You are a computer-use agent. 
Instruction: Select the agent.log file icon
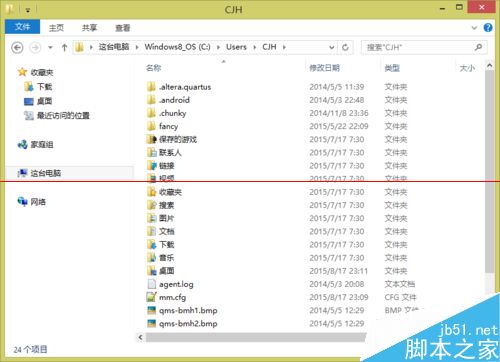tap(151, 284)
